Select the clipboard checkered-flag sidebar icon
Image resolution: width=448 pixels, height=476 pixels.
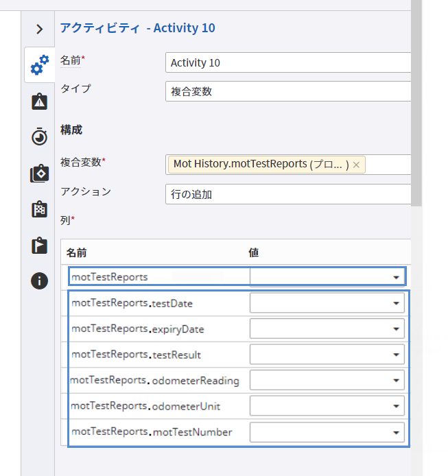point(39,209)
